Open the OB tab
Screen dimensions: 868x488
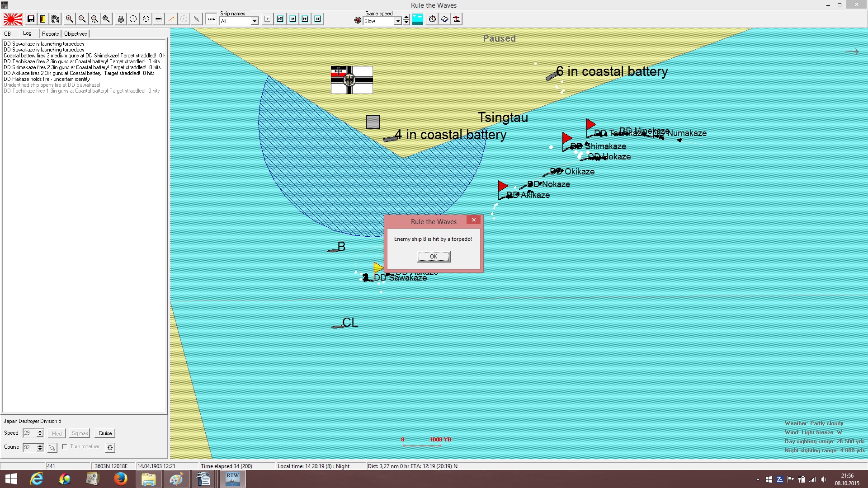(8, 34)
